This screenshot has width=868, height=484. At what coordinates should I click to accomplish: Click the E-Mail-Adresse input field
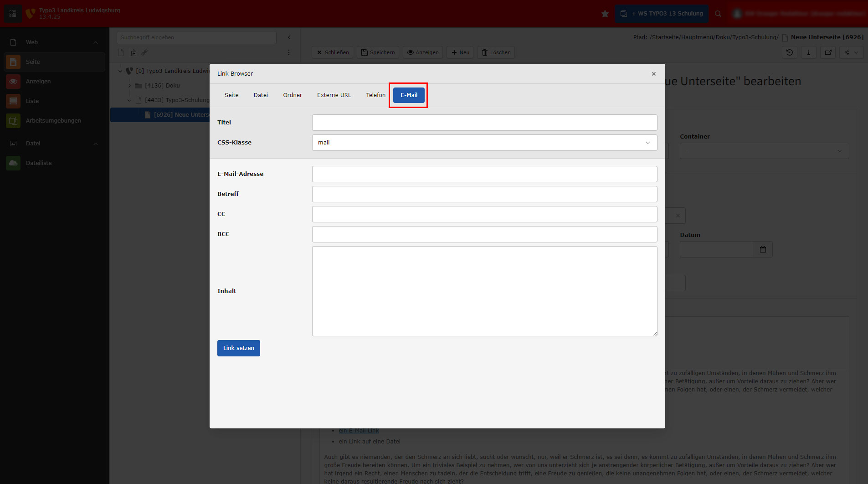484,174
